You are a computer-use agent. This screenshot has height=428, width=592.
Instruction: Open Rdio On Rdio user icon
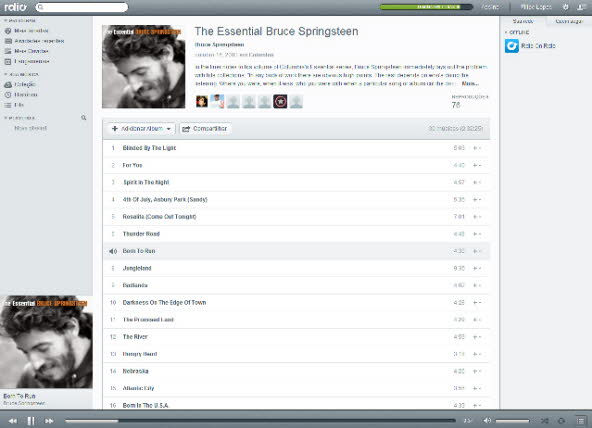pos(512,46)
